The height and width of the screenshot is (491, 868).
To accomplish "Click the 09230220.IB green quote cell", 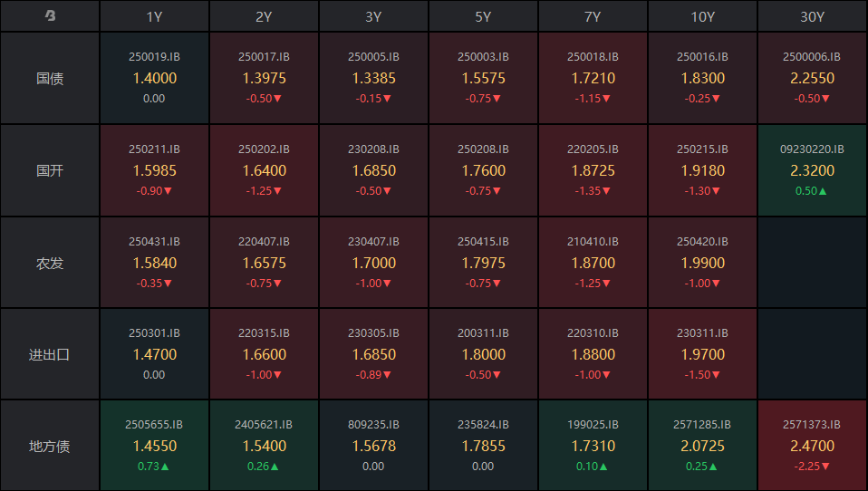I will 812,170.
